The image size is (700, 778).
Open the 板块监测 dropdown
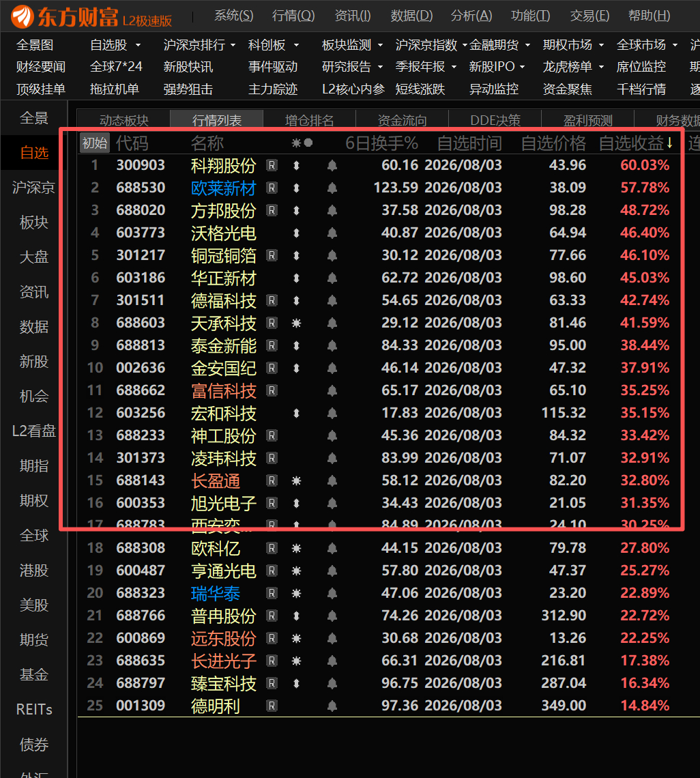[x=380, y=45]
